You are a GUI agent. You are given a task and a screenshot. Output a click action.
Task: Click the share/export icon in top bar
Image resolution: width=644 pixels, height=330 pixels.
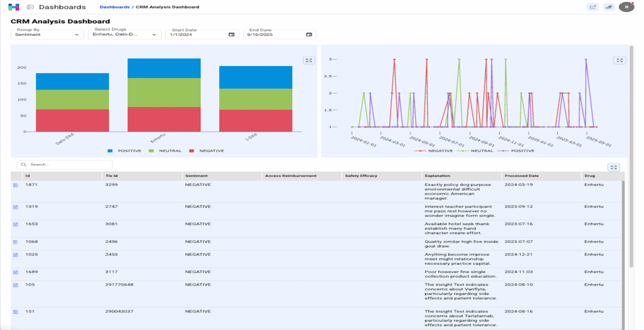click(592, 7)
